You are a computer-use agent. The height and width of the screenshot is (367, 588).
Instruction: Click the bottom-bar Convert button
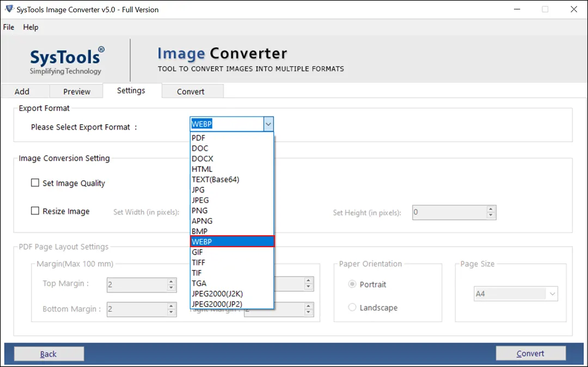(531, 353)
